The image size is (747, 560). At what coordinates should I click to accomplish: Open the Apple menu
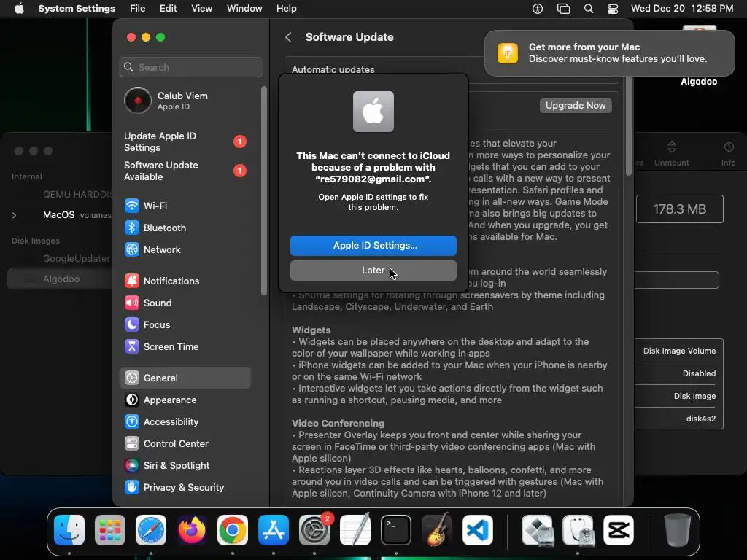click(19, 9)
